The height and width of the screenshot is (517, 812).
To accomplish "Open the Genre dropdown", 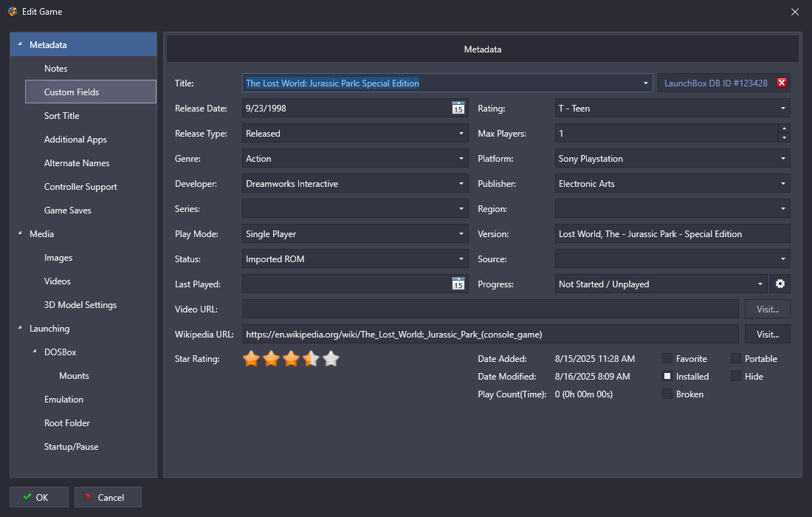I will click(355, 159).
